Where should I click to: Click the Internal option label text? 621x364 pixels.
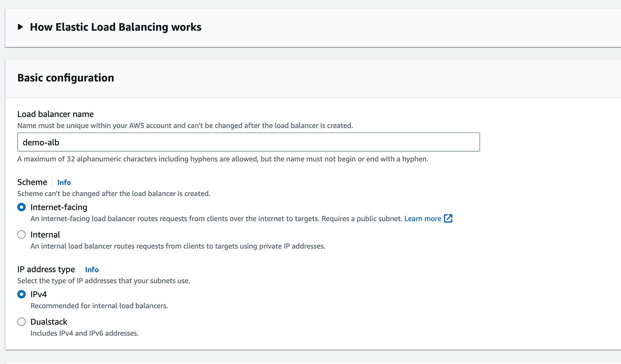coord(45,235)
